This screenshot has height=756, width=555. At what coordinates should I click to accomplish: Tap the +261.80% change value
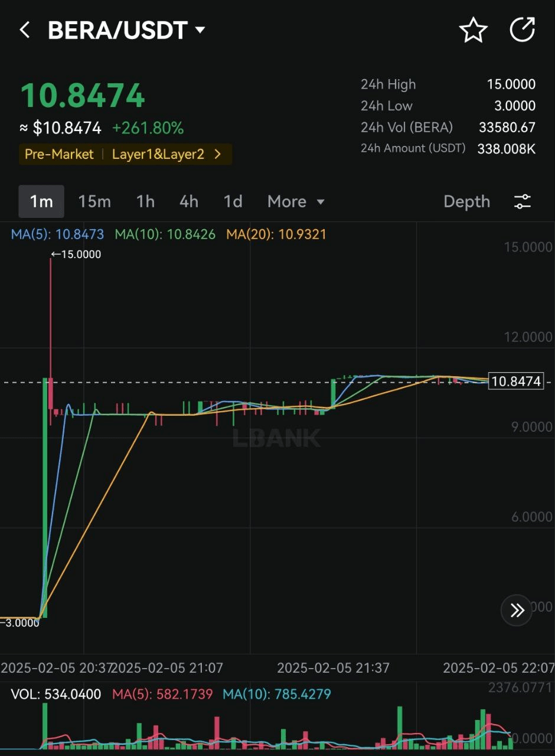[x=148, y=128]
